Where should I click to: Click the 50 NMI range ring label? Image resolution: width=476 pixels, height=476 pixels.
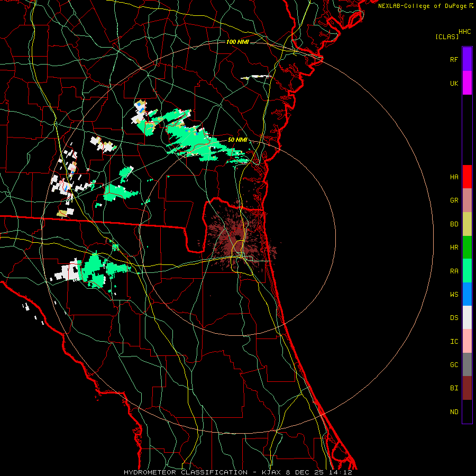point(237,140)
